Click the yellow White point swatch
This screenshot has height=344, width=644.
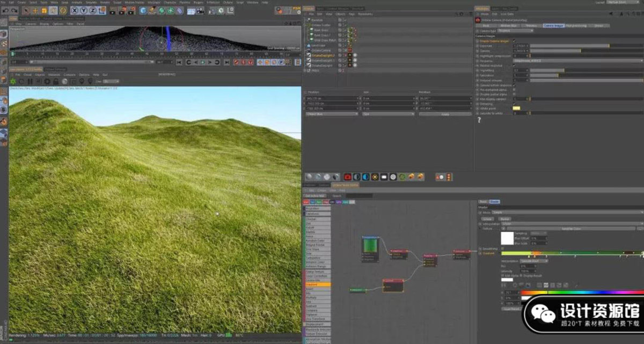[516, 108]
